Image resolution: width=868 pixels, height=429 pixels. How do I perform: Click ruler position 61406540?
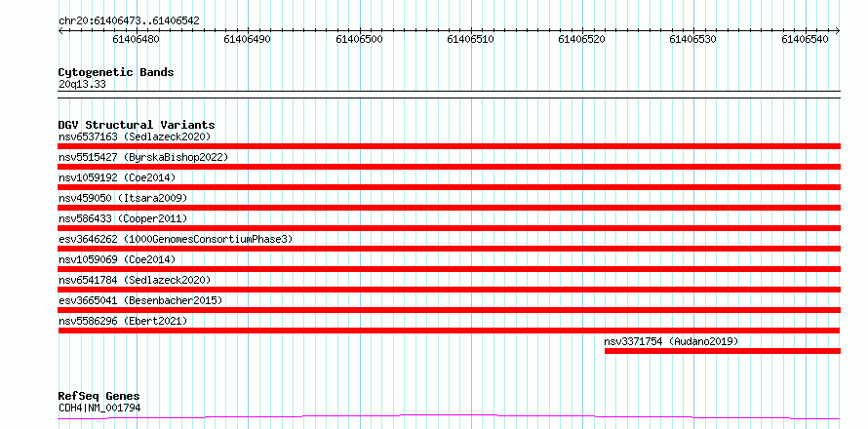[x=806, y=39]
